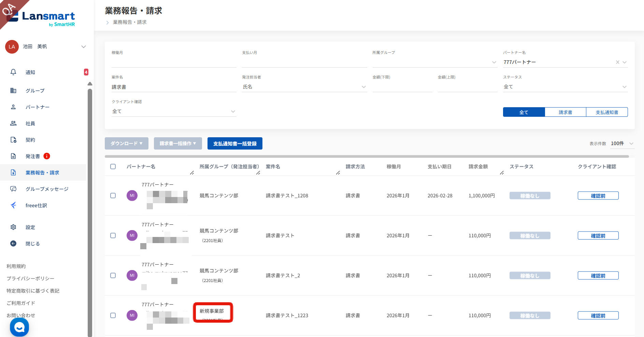
Task: Go to グループメッセージ in the sidebar
Action: [x=47, y=189]
